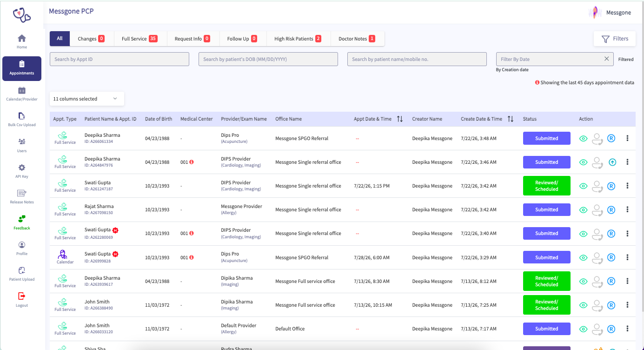
Task: Open Bulk Csv Upload page
Action: (22, 119)
